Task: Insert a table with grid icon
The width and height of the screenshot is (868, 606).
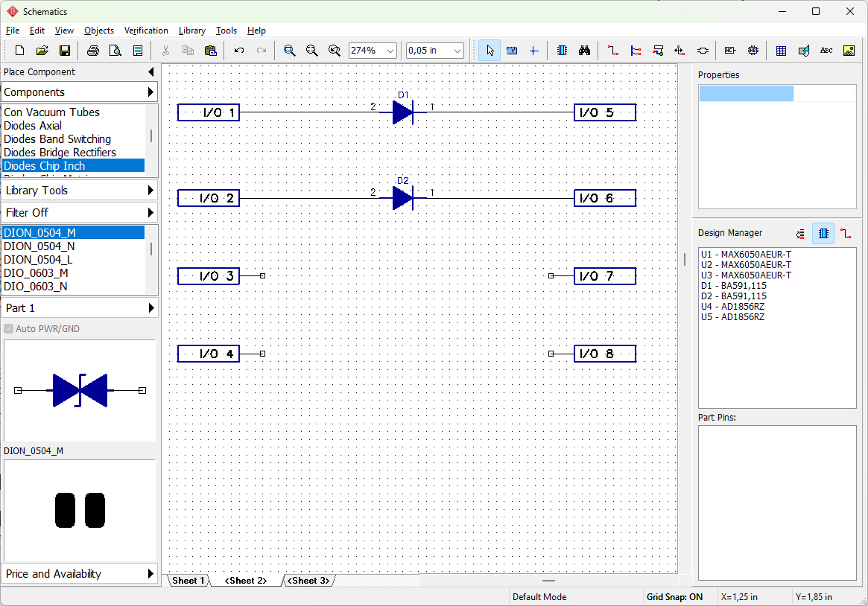Action: (781, 51)
